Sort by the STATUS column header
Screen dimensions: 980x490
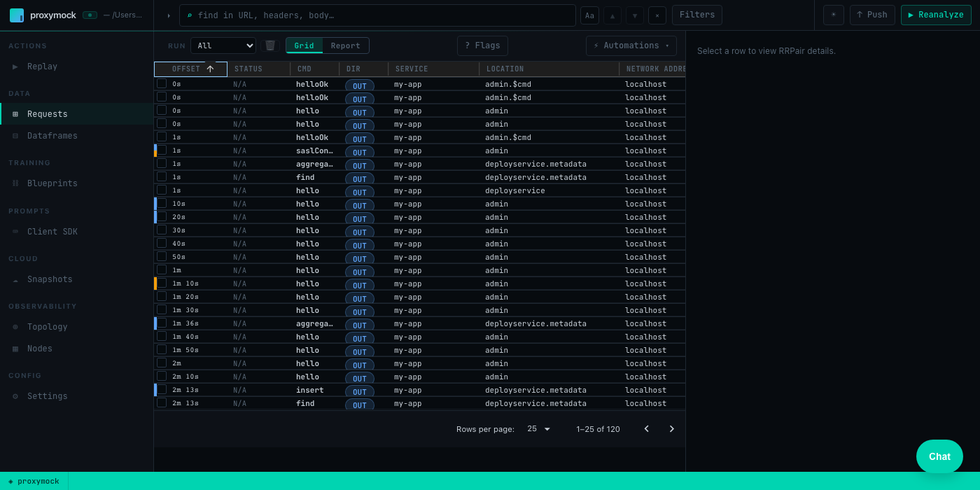248,69
